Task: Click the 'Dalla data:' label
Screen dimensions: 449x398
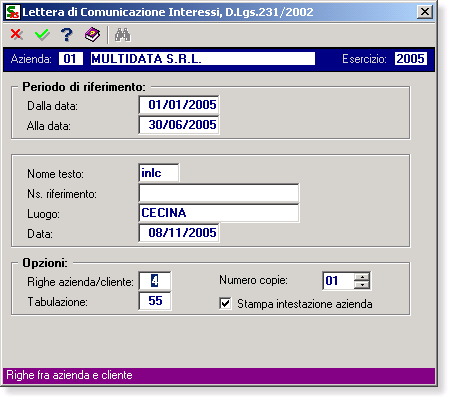Action: (52, 106)
